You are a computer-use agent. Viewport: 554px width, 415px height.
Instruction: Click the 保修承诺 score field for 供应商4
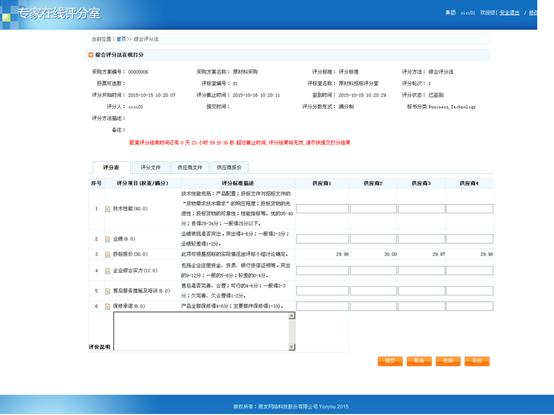(x=470, y=306)
